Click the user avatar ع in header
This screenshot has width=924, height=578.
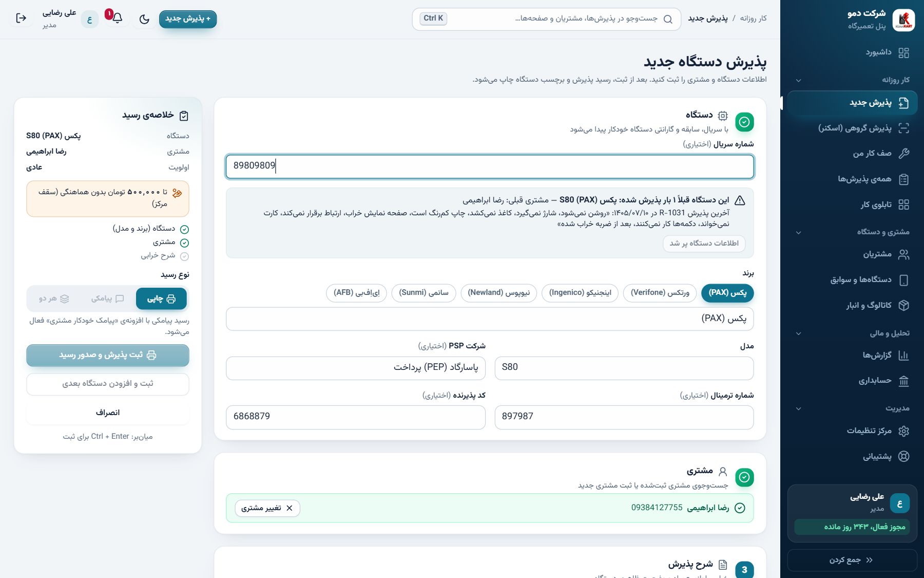click(x=89, y=20)
